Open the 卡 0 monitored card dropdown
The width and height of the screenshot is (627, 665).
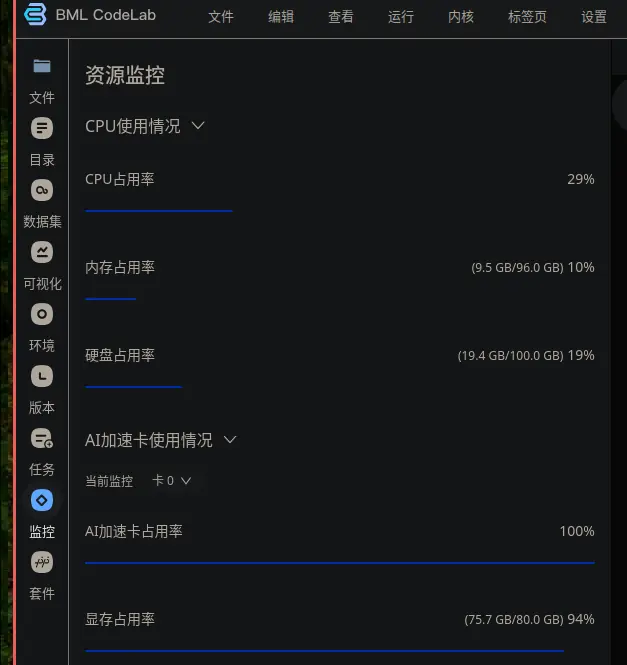coord(171,481)
